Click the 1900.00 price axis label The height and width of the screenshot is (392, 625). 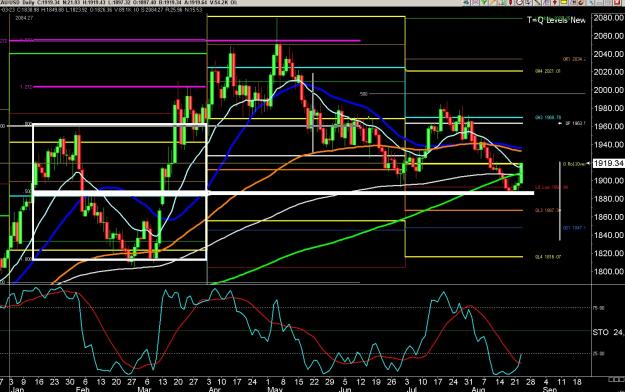(608, 181)
